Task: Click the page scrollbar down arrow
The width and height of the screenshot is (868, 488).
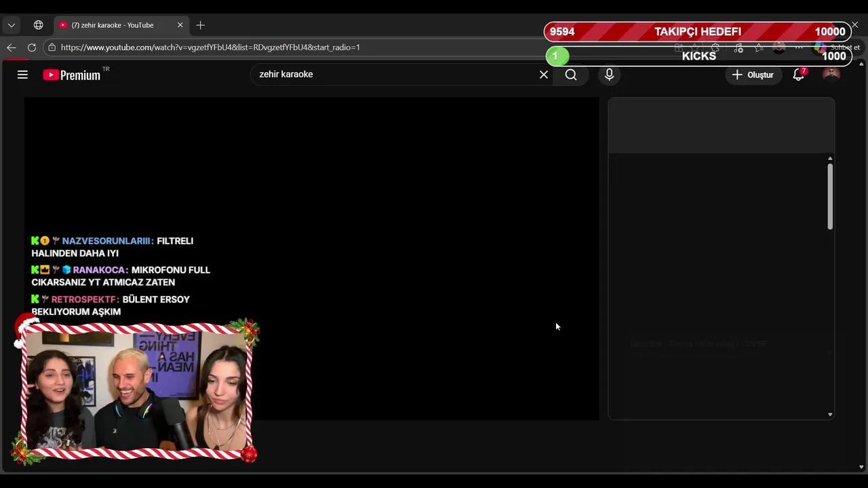Action: tap(861, 466)
